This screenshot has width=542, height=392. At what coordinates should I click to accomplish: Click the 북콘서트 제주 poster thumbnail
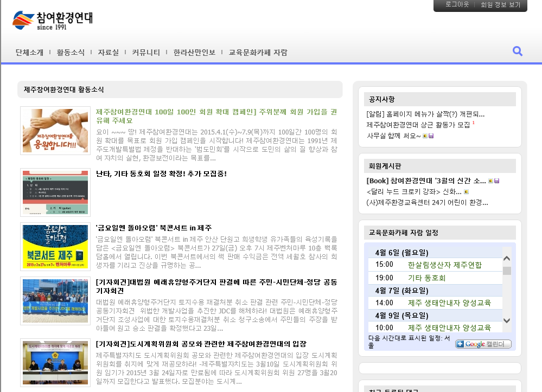(55, 247)
